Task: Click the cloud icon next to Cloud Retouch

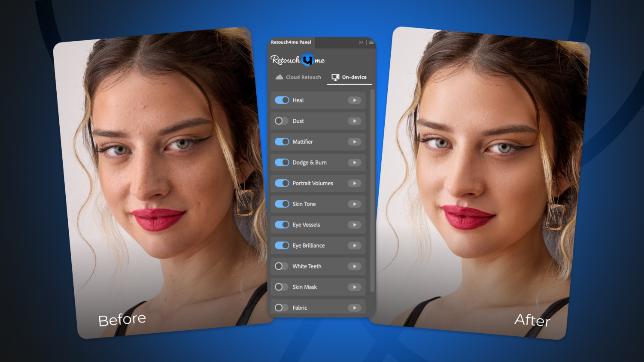Action: tap(278, 77)
